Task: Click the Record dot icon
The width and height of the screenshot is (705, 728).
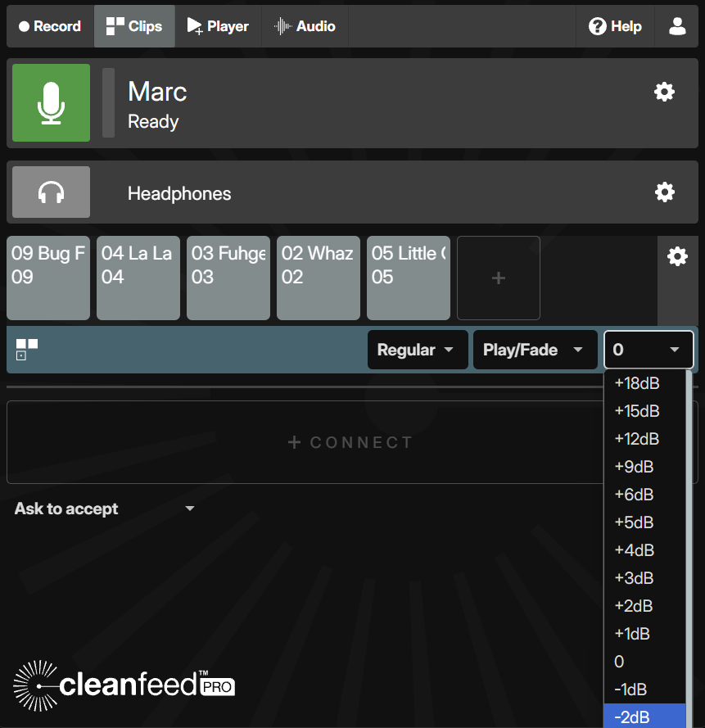Action: click(23, 25)
